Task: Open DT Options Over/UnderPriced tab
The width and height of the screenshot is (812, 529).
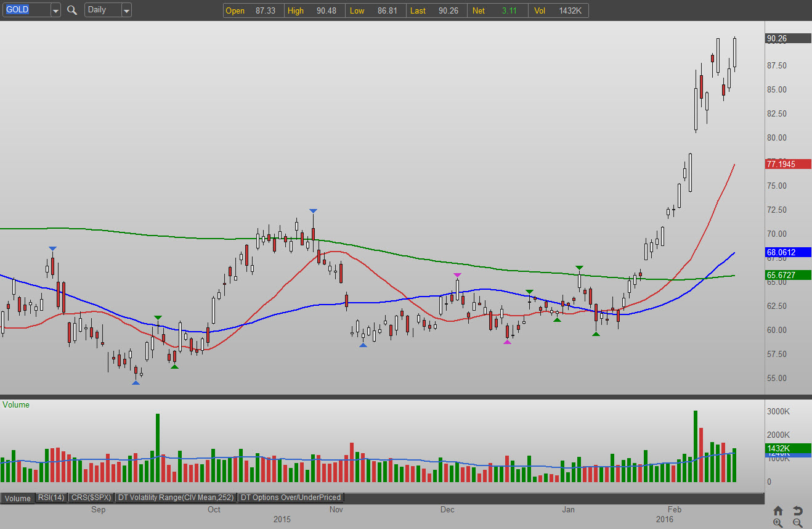Action: click(x=290, y=498)
